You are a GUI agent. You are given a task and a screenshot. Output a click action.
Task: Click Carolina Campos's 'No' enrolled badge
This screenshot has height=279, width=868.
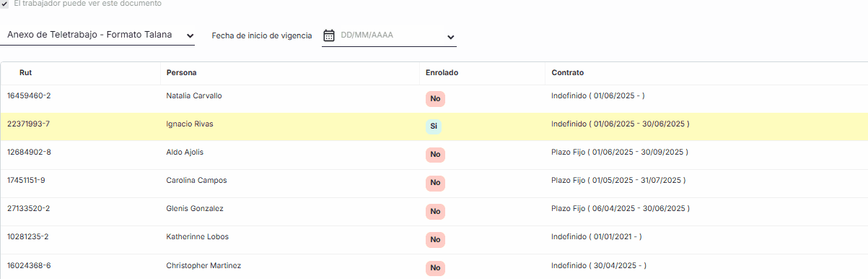(435, 183)
